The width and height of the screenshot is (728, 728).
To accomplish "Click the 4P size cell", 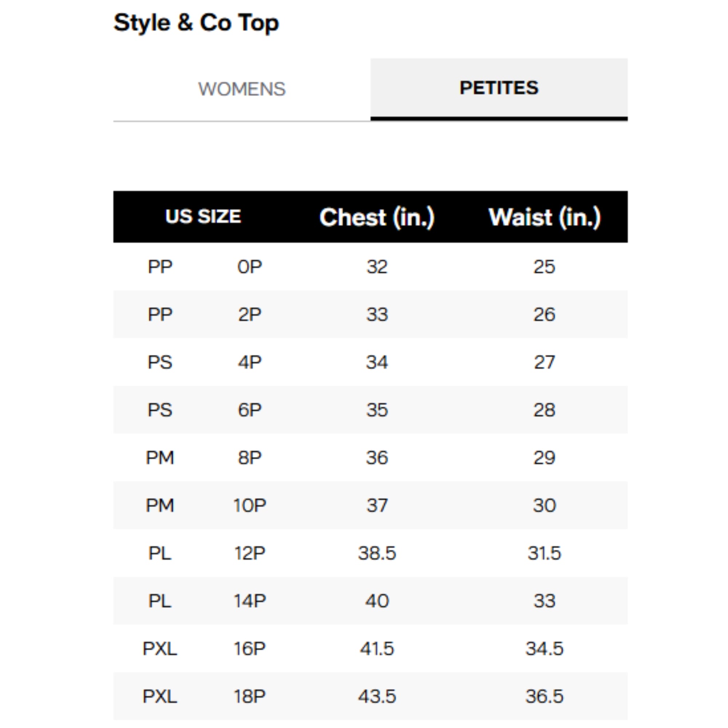I will click(249, 362).
